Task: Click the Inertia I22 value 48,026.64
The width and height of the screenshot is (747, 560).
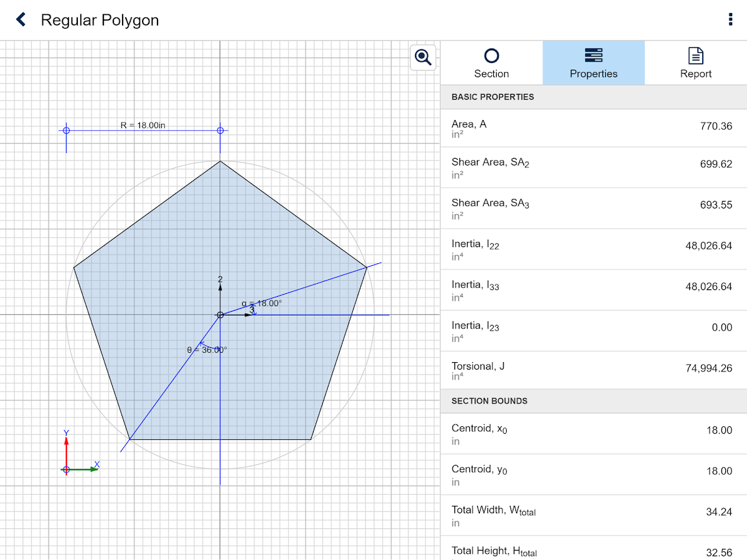Action: click(x=708, y=246)
